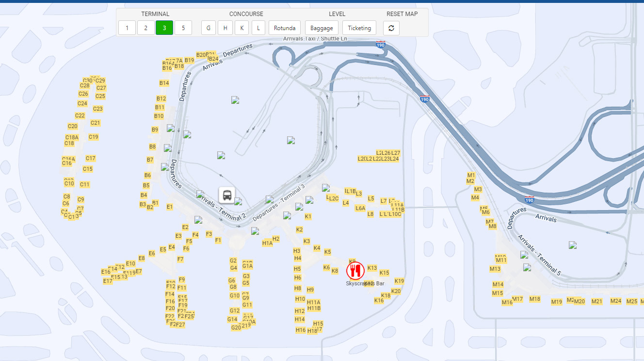Click gate marker H16
The height and width of the screenshot is (361, 644).
click(x=301, y=330)
